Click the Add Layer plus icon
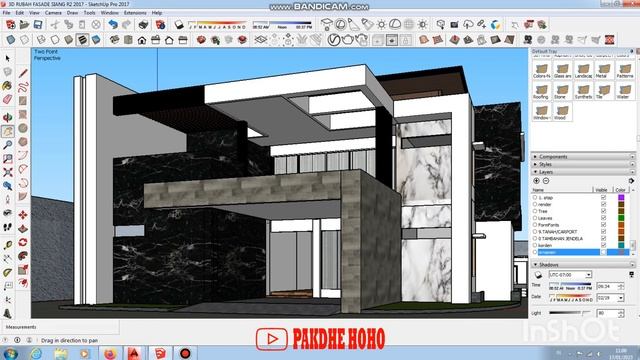This screenshot has height=360, width=640. [x=536, y=181]
